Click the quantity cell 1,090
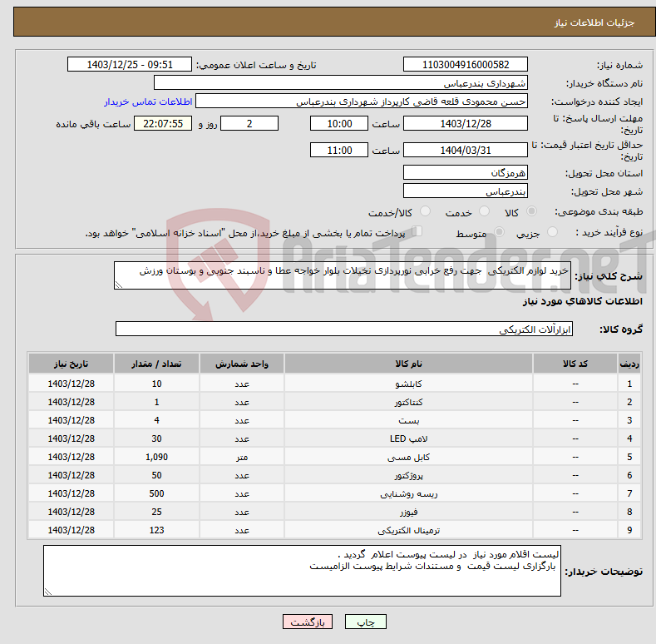Image resolution: width=656 pixels, height=644 pixels. 156,458
